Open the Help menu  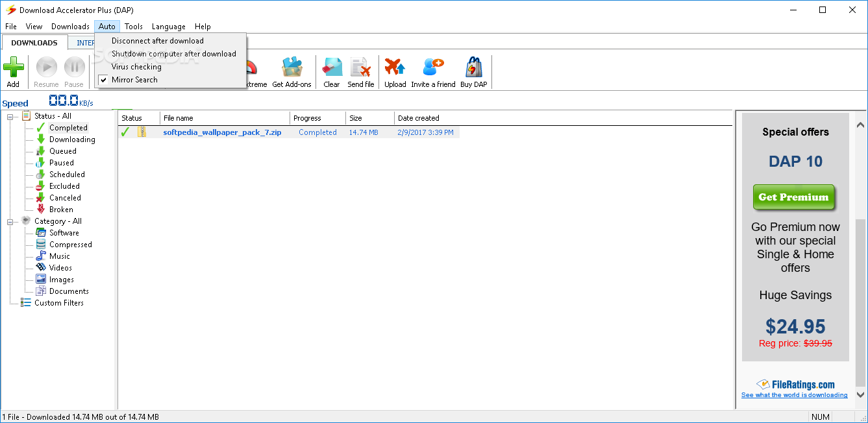pyautogui.click(x=203, y=27)
